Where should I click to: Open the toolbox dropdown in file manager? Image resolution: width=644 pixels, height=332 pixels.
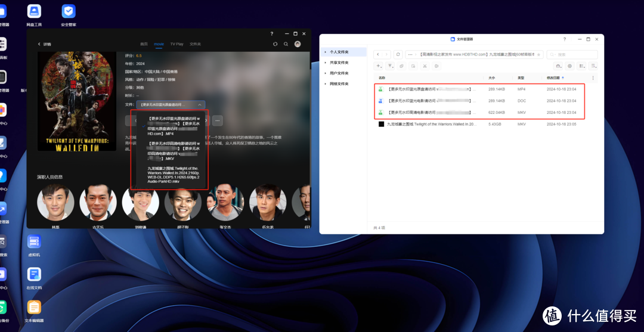click(558, 66)
